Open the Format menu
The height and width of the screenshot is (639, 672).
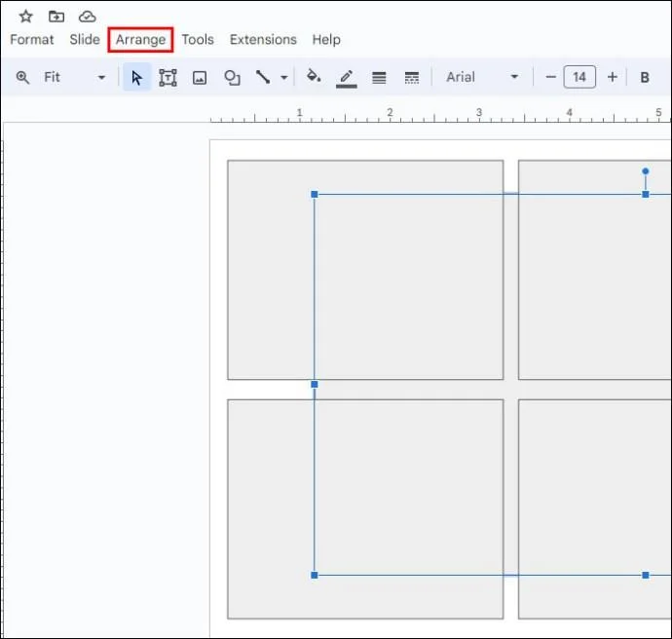click(x=32, y=39)
